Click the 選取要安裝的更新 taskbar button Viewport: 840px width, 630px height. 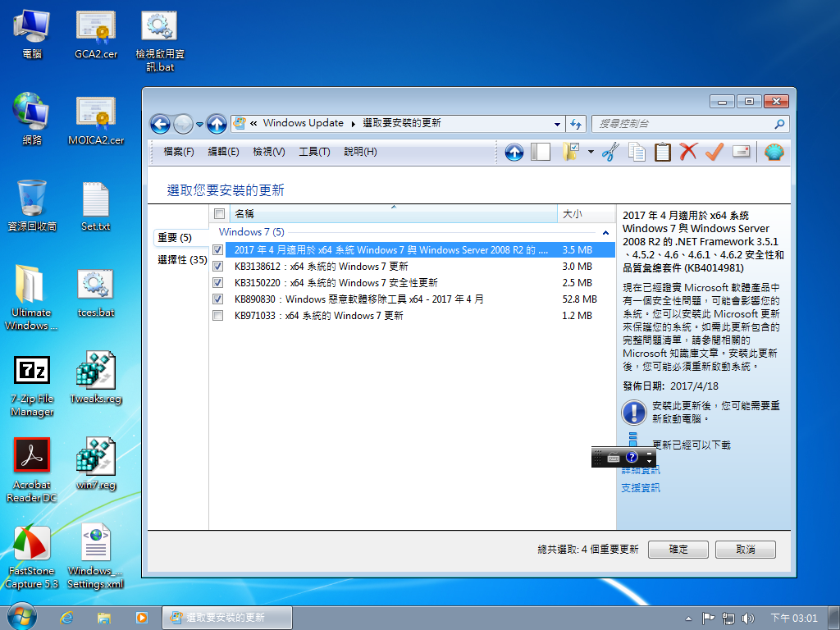[227, 618]
